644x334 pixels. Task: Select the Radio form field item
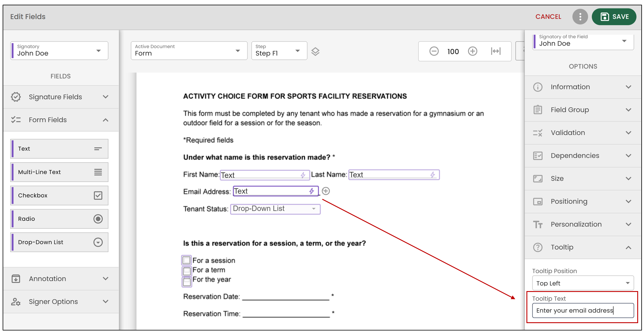point(59,219)
